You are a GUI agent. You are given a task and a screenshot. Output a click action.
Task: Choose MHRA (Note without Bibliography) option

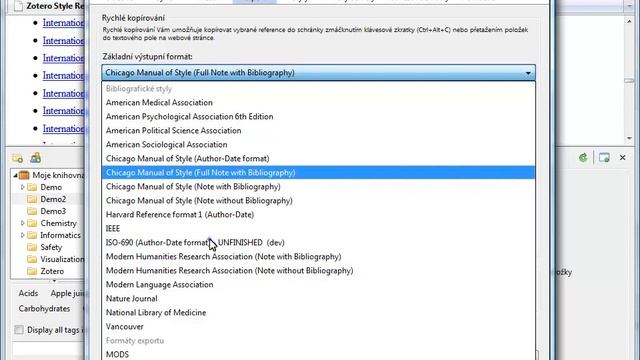click(318, 270)
